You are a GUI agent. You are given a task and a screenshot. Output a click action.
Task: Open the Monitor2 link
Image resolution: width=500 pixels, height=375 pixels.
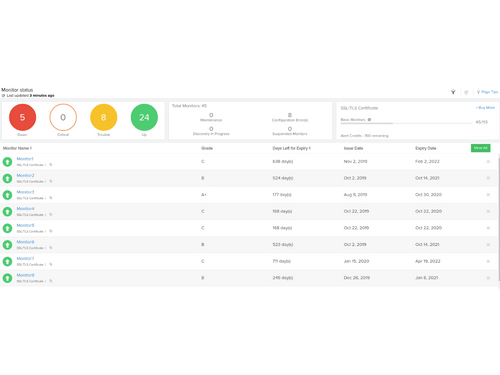pyautogui.click(x=25, y=176)
